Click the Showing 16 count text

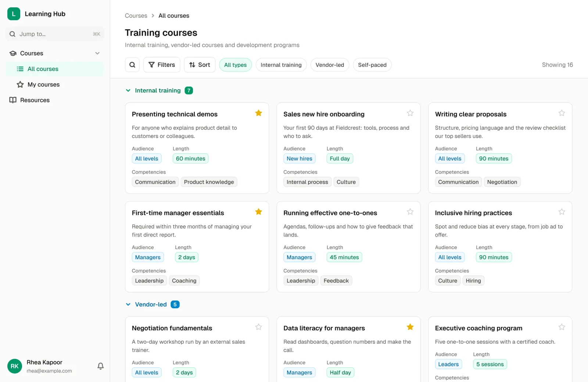557,65
